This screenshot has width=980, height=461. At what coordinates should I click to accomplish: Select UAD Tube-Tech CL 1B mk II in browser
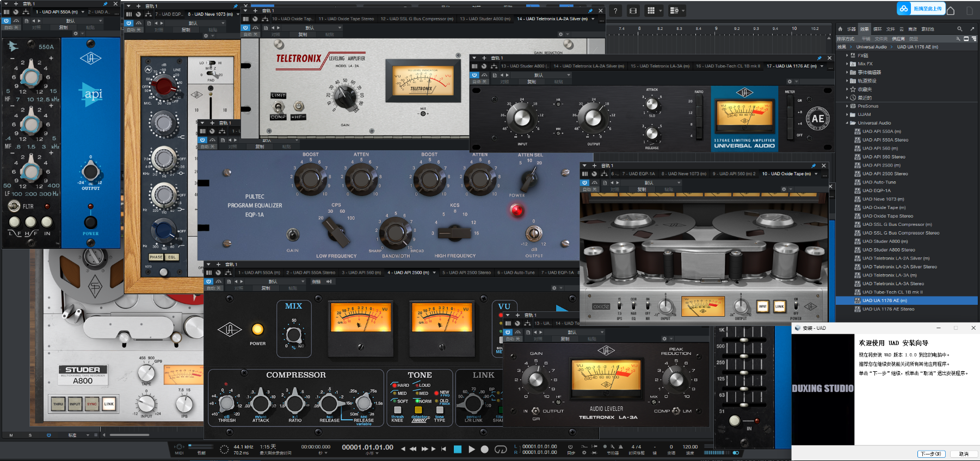(892, 292)
